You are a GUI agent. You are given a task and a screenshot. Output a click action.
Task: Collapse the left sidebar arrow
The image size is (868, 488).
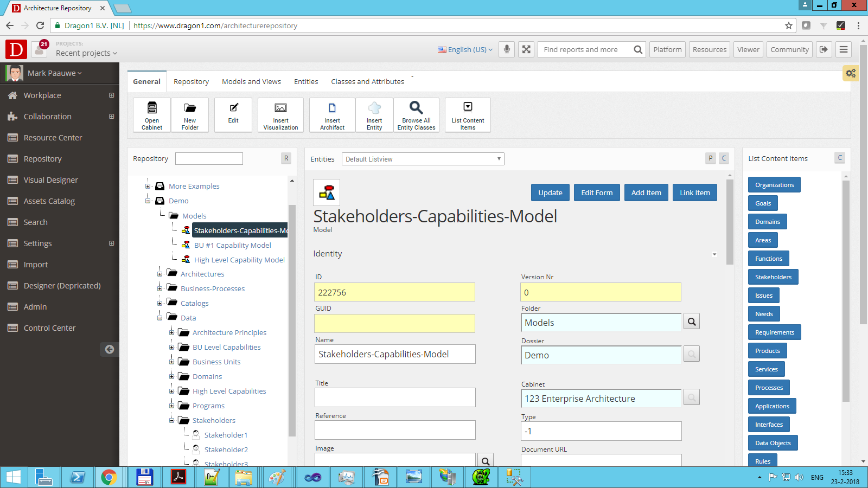tap(110, 349)
